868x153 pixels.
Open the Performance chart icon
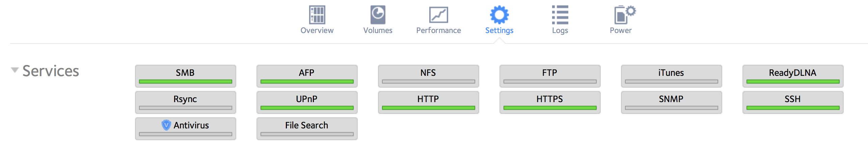pyautogui.click(x=438, y=15)
